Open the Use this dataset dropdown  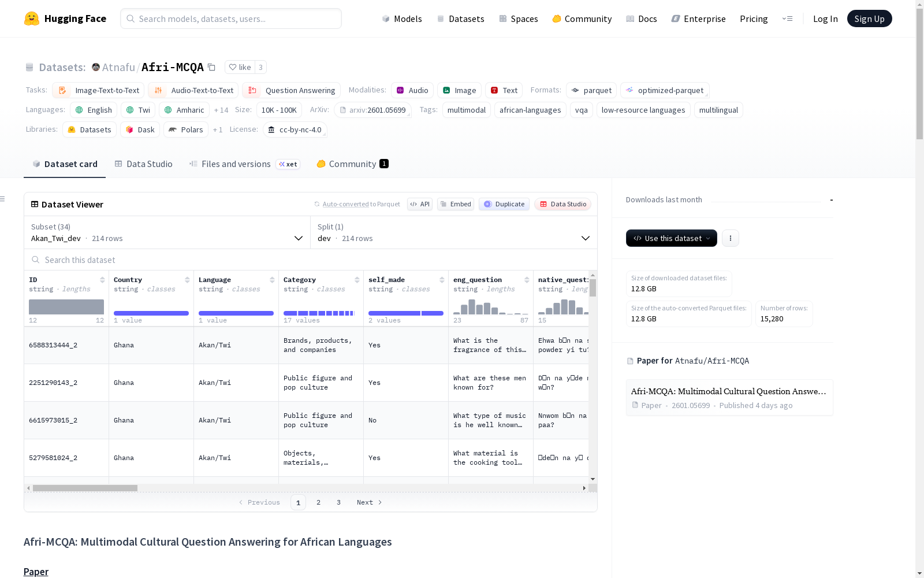tap(672, 238)
